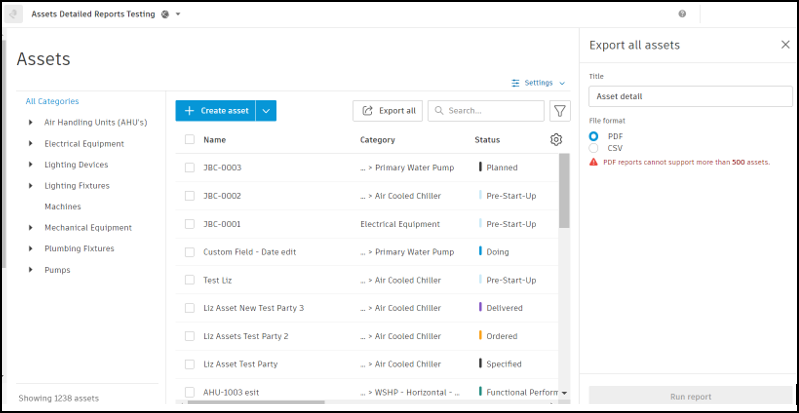Image resolution: width=799 pixels, height=413 pixels.
Task: Open the Create asset dropdown arrow
Action: pos(266,111)
